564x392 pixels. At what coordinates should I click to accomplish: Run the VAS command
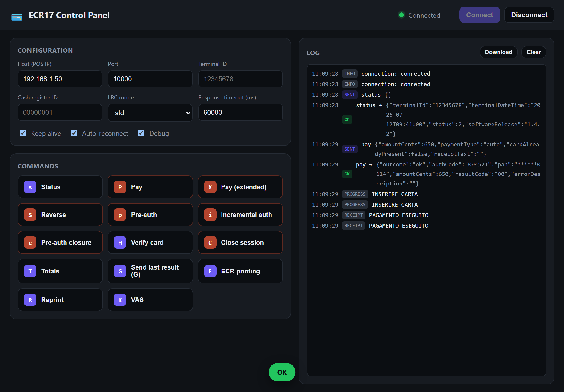tap(150, 300)
